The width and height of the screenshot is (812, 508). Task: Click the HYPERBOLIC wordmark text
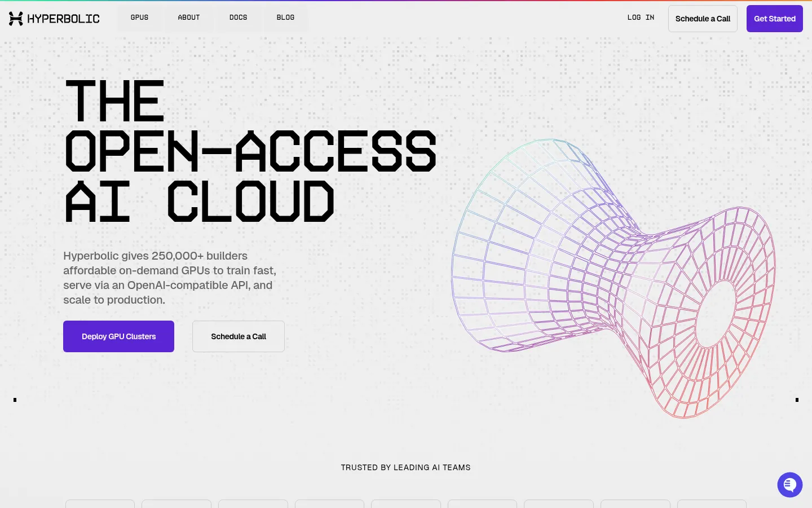(x=63, y=19)
